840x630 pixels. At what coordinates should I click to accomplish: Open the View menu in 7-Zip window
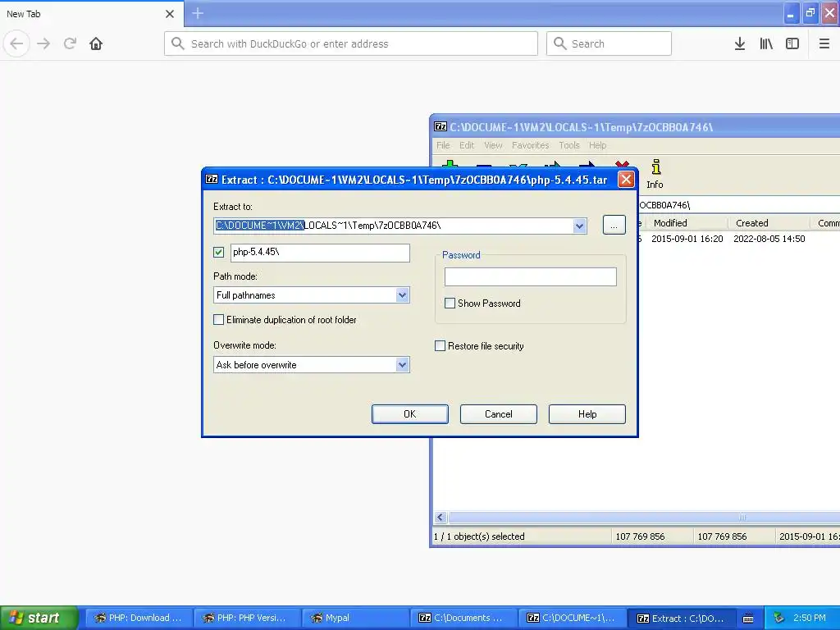[x=493, y=145]
